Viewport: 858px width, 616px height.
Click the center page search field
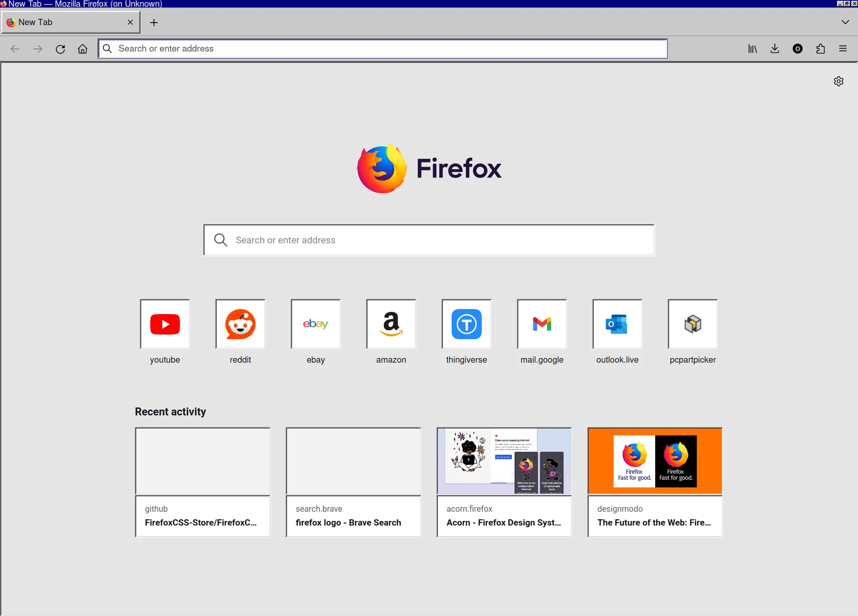tap(429, 240)
